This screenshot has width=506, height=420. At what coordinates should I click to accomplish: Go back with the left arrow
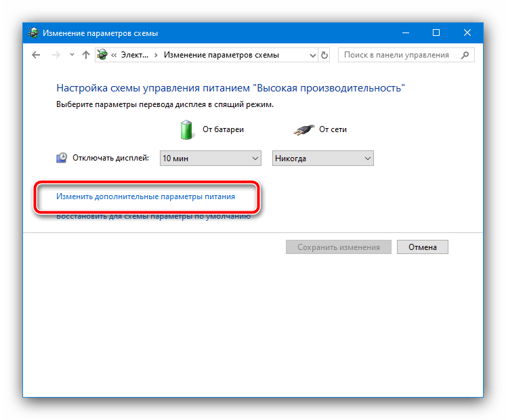point(36,55)
